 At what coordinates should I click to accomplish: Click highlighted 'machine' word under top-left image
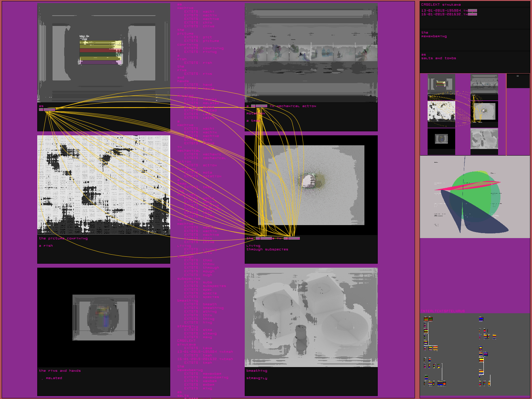[x=47, y=110]
